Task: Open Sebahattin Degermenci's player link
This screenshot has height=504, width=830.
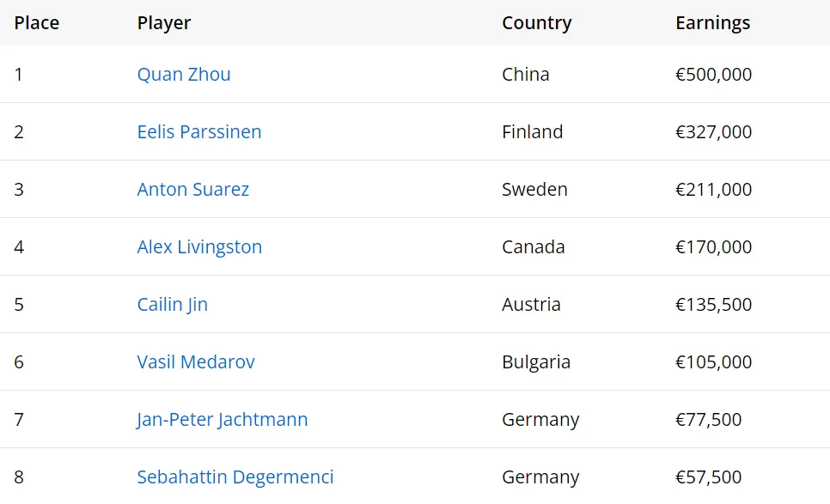Action: pos(235,477)
